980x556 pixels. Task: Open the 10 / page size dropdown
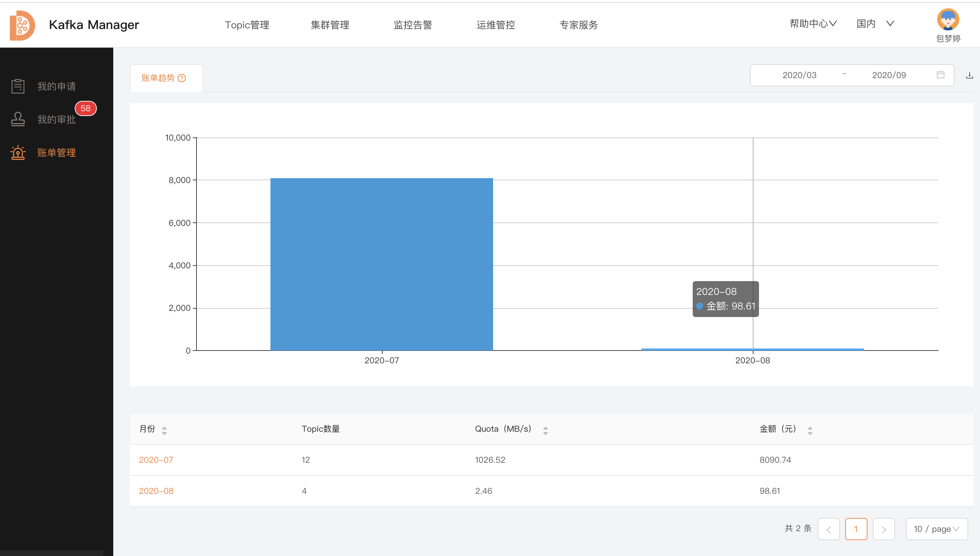[936, 529]
